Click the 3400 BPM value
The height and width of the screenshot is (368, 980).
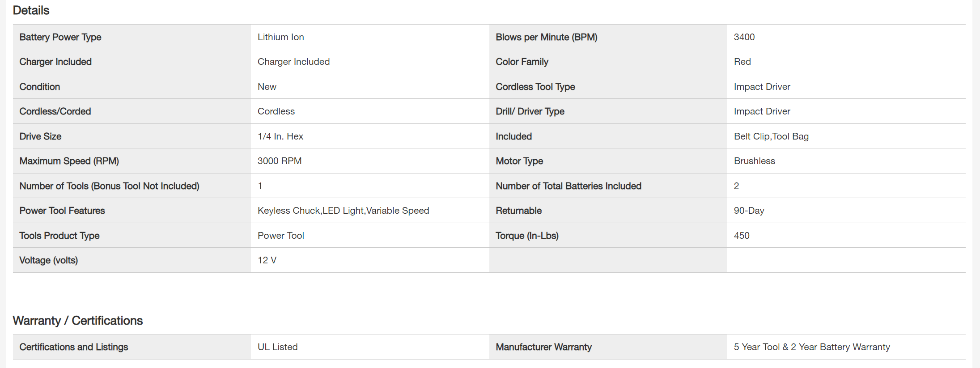point(744,37)
